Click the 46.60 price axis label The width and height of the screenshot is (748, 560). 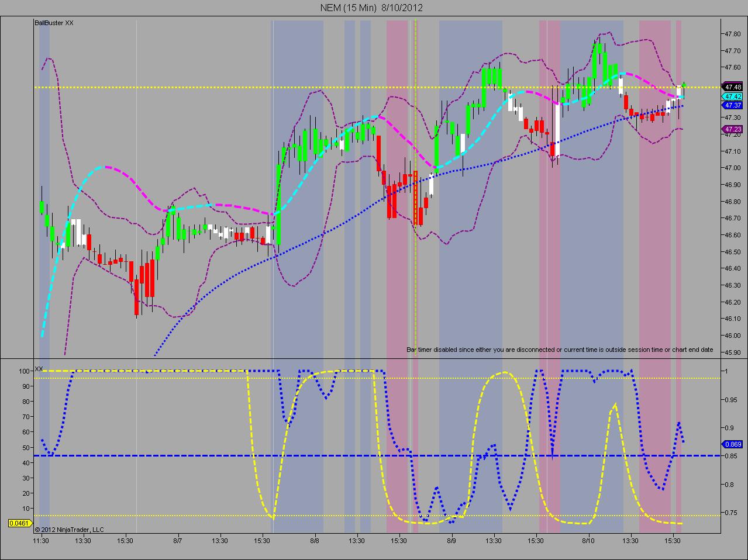(x=733, y=235)
